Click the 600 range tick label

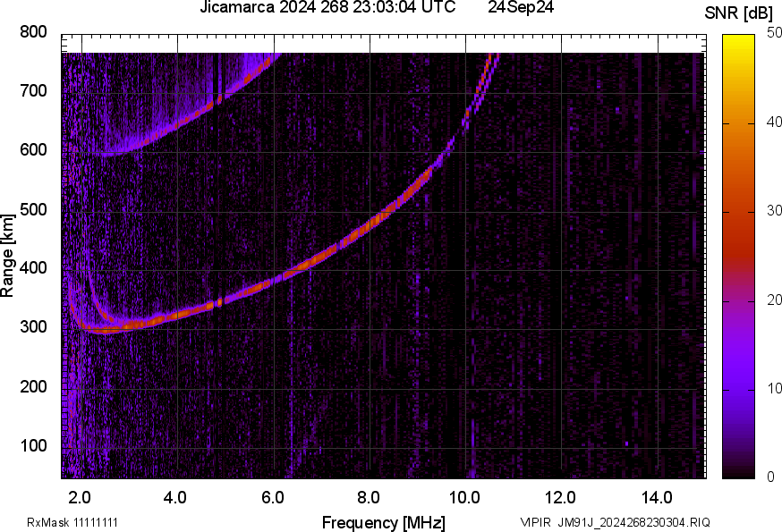33,150
